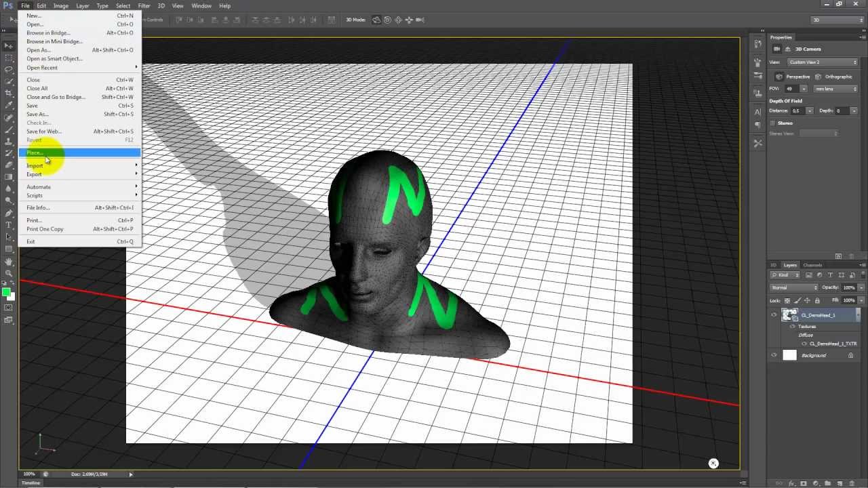
Task: Toggle lock all on layer
Action: (x=817, y=300)
